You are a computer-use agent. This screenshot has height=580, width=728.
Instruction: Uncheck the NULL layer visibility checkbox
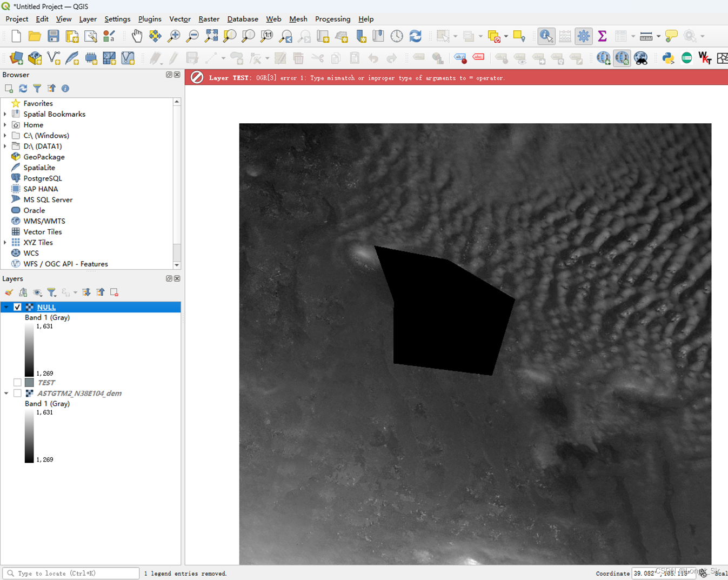click(x=17, y=307)
